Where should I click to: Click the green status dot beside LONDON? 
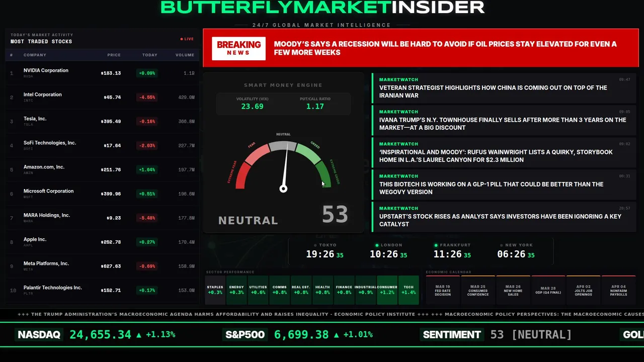[377, 245]
